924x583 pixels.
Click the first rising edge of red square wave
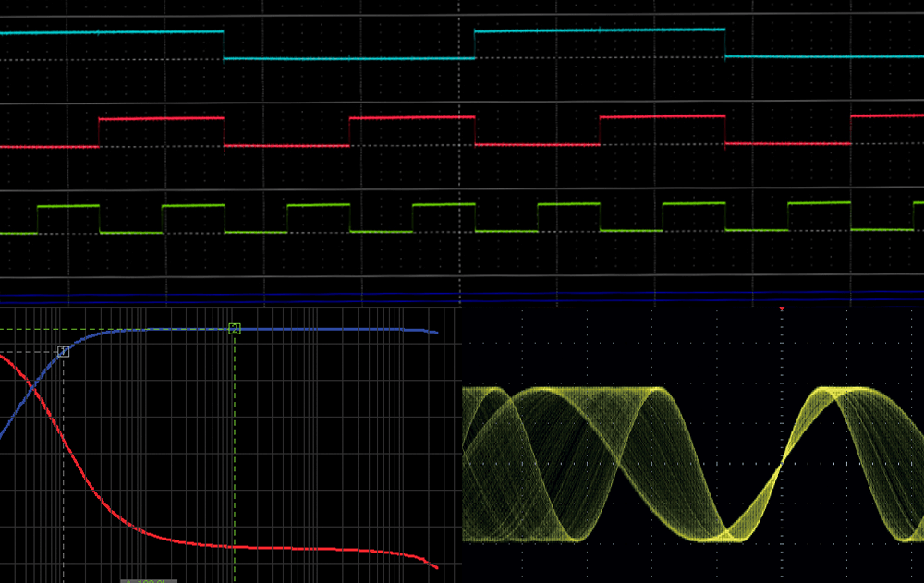click(99, 132)
